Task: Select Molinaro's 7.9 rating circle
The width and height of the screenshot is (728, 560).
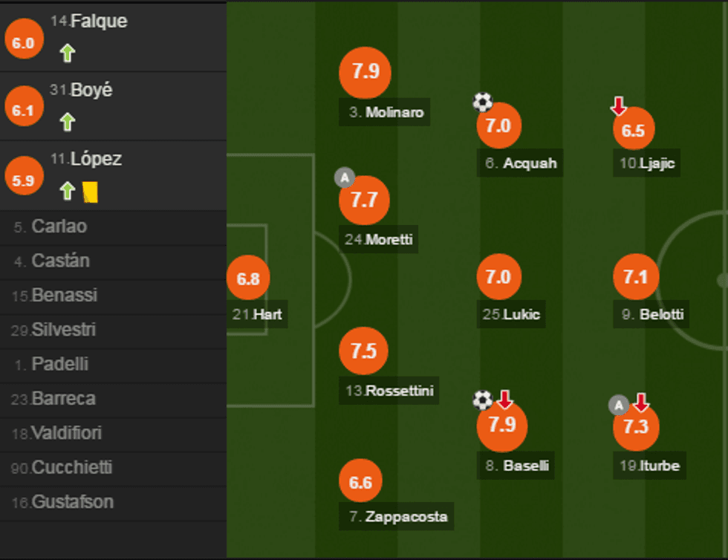Action: tap(365, 72)
